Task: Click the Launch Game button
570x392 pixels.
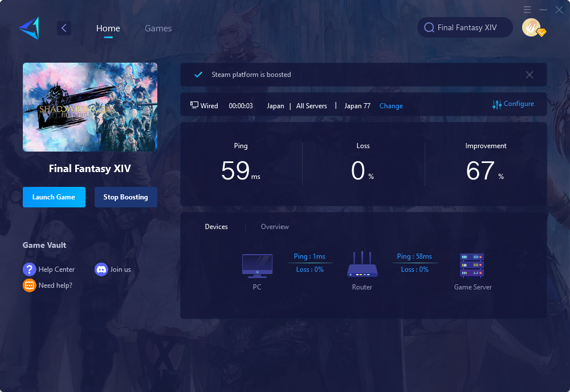Action: pos(54,197)
